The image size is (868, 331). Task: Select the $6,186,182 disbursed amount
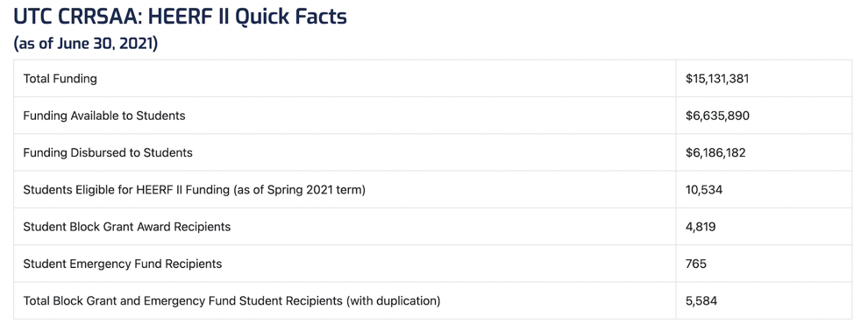coord(715,152)
